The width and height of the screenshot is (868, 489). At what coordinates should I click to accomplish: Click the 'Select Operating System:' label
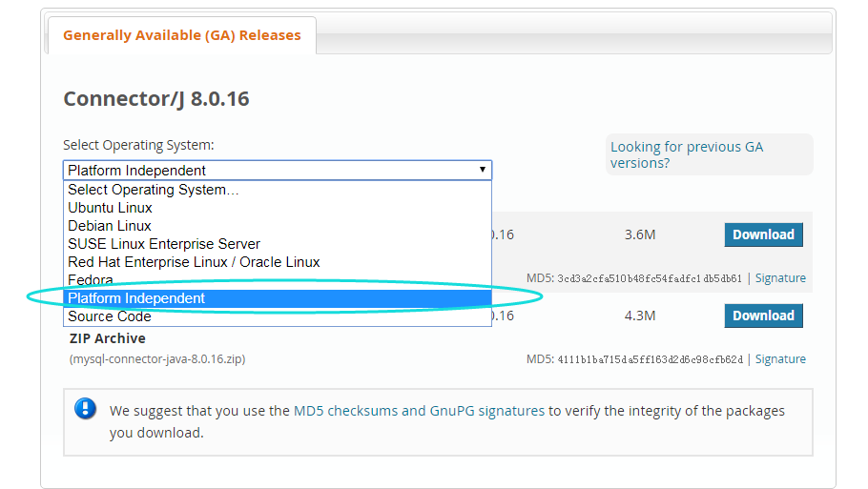pos(138,145)
